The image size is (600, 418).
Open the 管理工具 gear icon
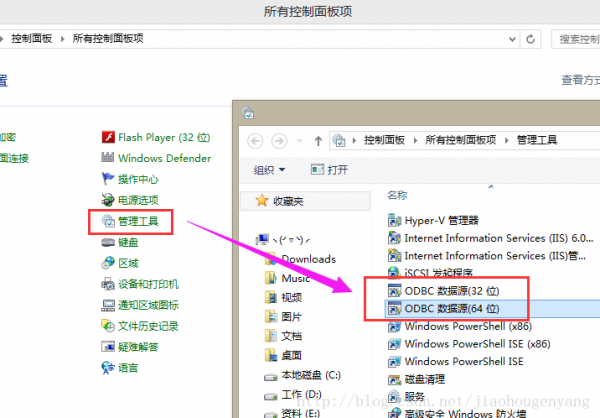108,221
